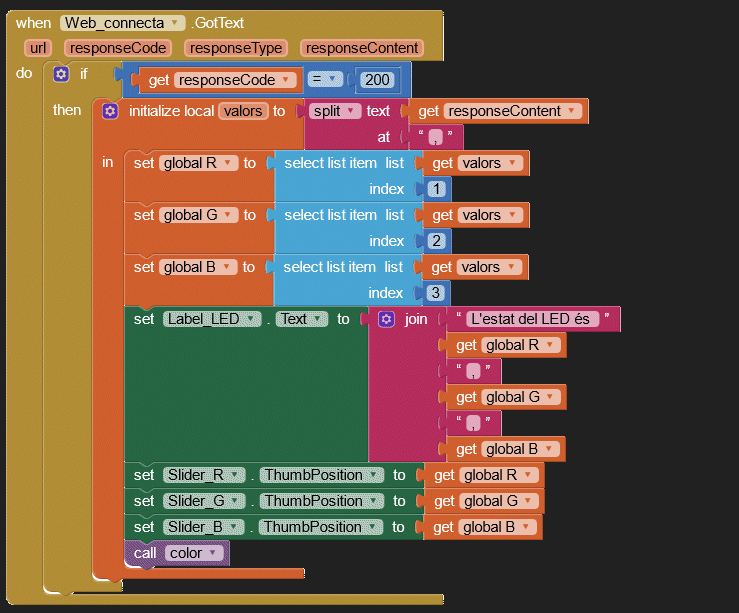Edit the index number 1 field

click(436, 189)
